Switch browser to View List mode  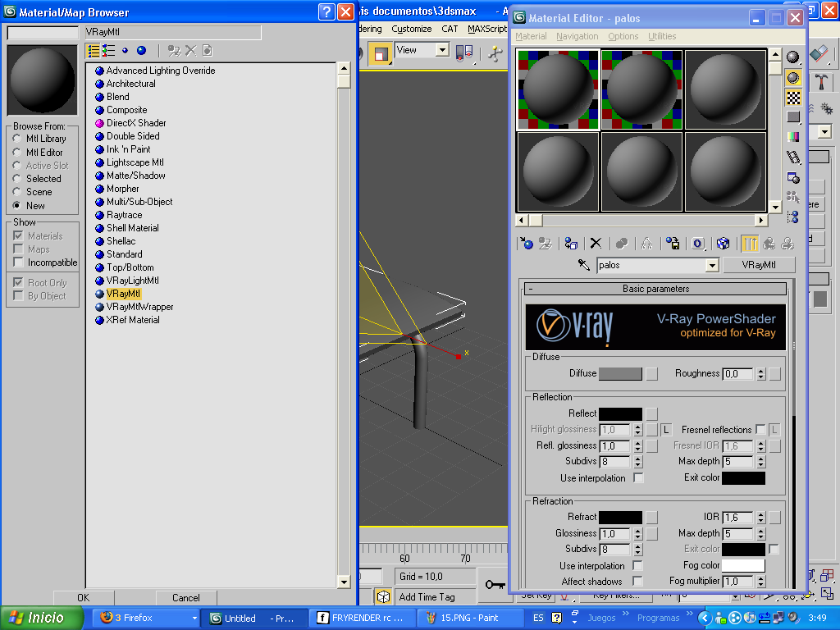coord(94,51)
